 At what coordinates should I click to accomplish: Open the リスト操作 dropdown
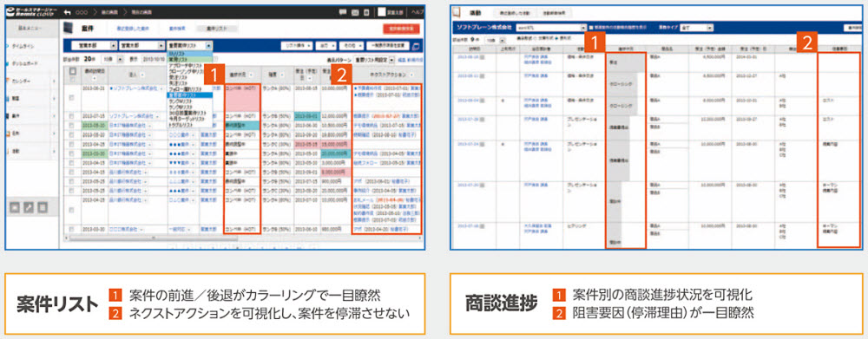[x=298, y=46]
